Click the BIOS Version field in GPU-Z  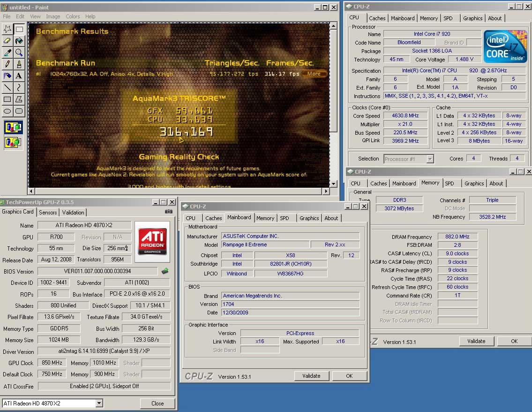(97, 271)
